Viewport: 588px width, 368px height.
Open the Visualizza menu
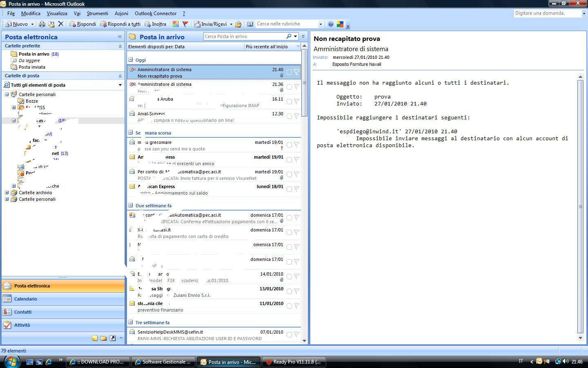coord(57,13)
